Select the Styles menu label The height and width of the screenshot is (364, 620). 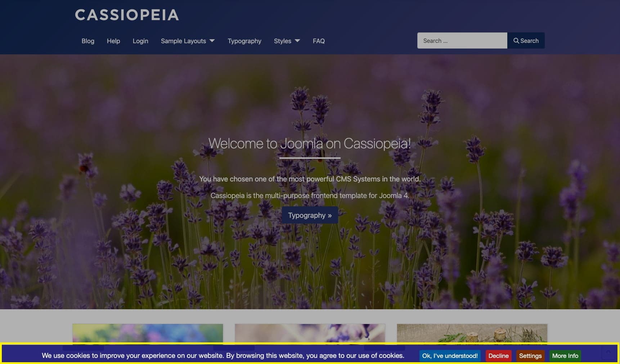click(x=283, y=41)
